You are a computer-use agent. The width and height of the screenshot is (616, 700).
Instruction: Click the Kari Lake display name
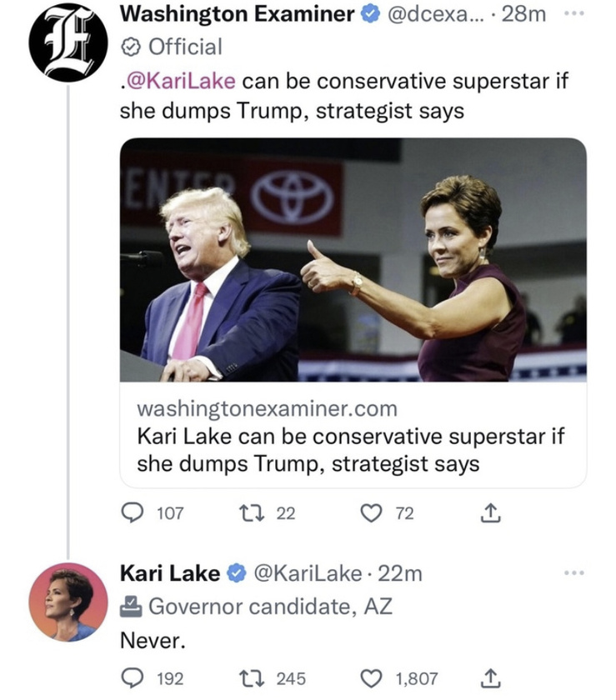tap(171, 573)
